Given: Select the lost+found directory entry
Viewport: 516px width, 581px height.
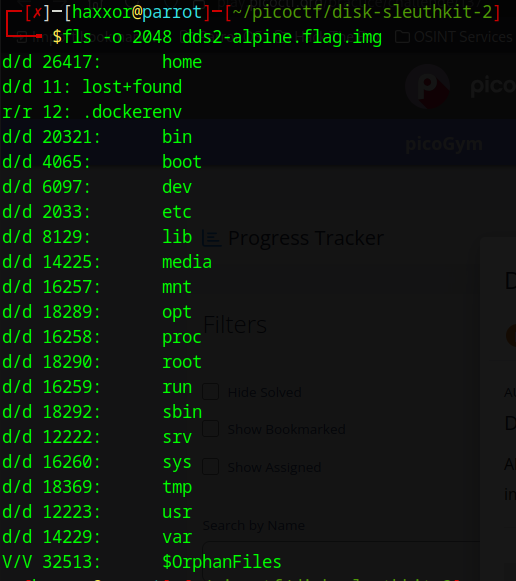Looking at the screenshot, I should pyautogui.click(x=92, y=87).
